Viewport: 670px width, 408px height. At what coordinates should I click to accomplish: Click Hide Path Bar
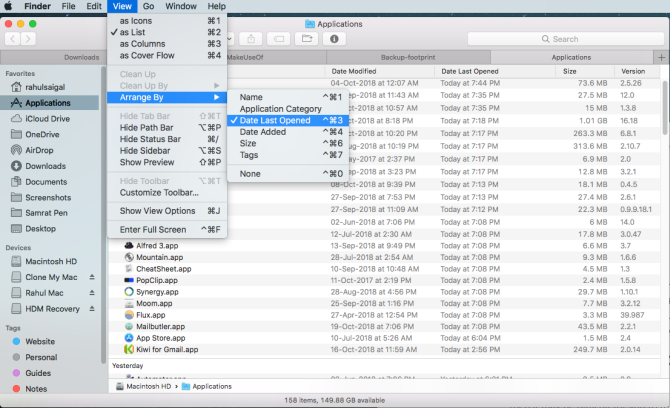167,128
